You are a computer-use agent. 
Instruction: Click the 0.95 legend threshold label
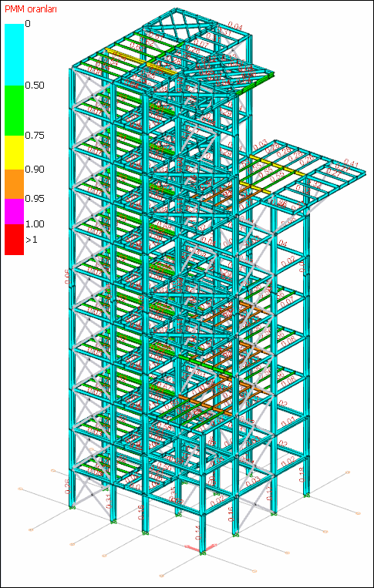pyautogui.click(x=34, y=198)
